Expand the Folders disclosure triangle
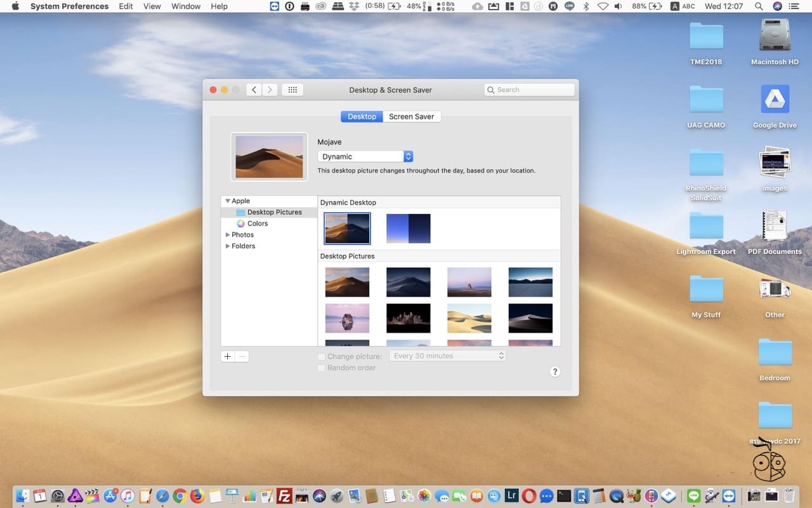This screenshot has width=812, height=508. click(228, 246)
